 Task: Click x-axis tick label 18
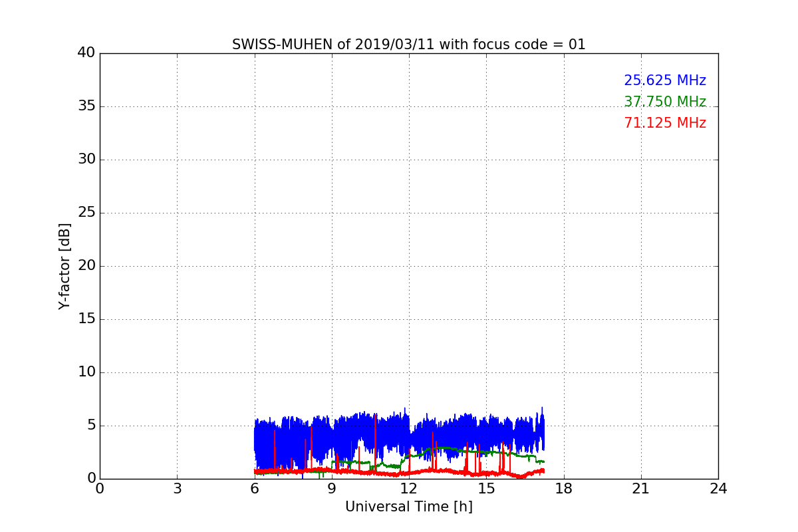(x=564, y=489)
